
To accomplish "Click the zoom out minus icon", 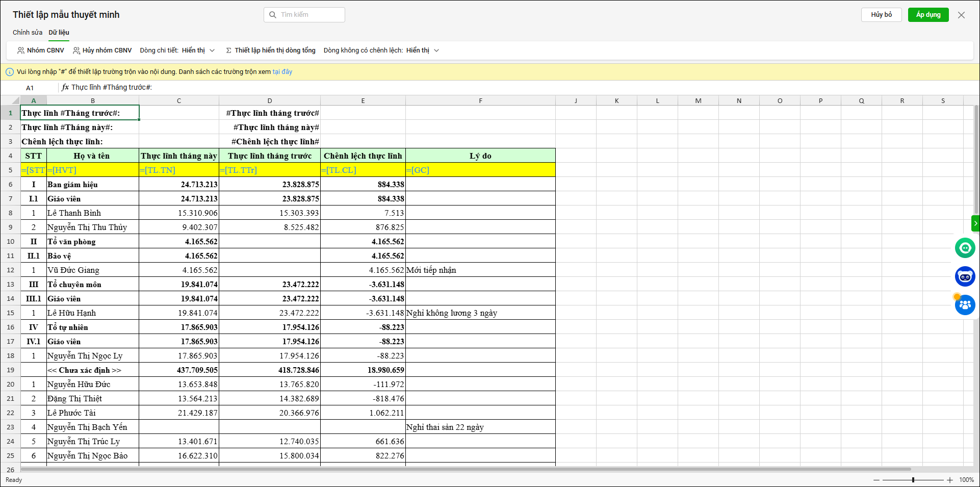I will [x=876, y=480].
